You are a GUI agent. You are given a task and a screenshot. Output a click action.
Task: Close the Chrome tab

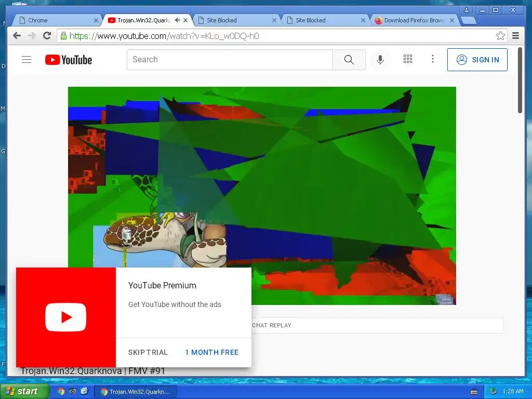[x=96, y=20]
